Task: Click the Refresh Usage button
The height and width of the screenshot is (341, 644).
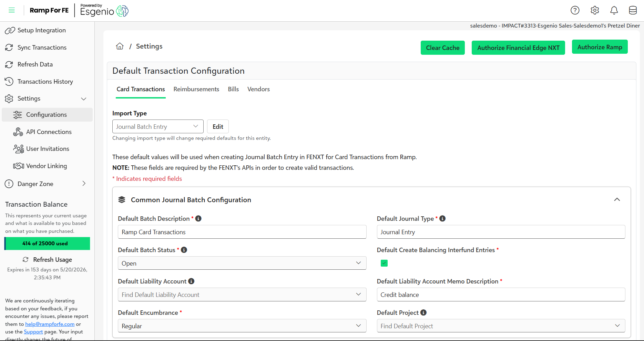Action: point(47,260)
